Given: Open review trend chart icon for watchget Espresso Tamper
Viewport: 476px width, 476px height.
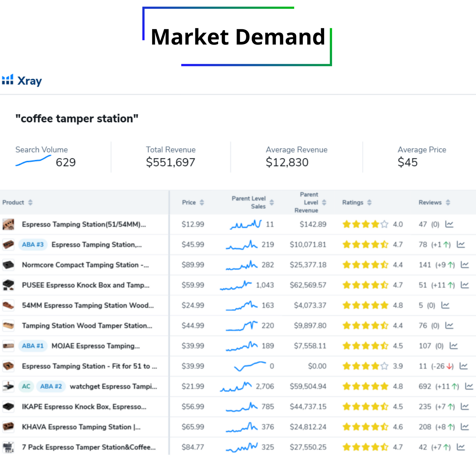Looking at the screenshot, I should click(469, 386).
